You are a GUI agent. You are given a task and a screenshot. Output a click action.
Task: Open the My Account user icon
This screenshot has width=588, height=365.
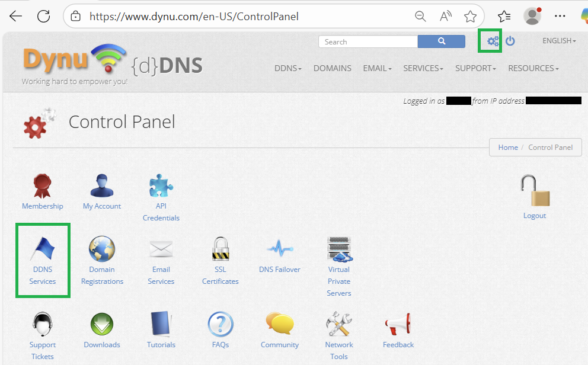[101, 185]
